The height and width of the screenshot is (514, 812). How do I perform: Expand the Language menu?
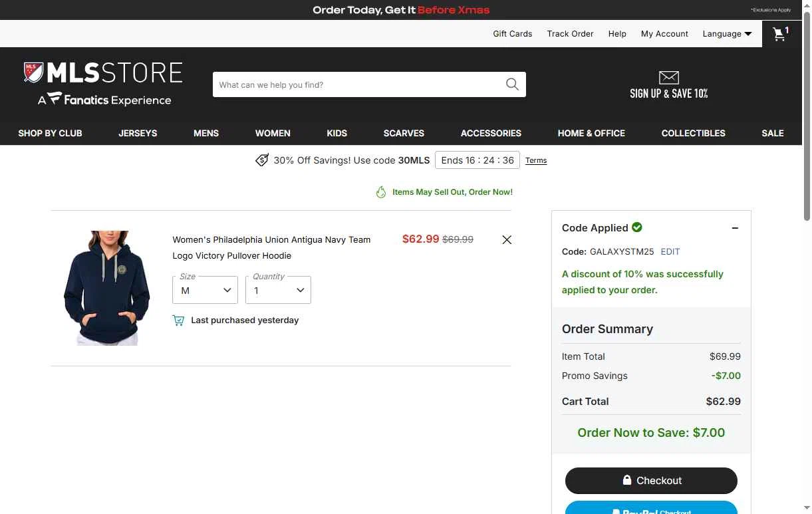click(x=727, y=34)
